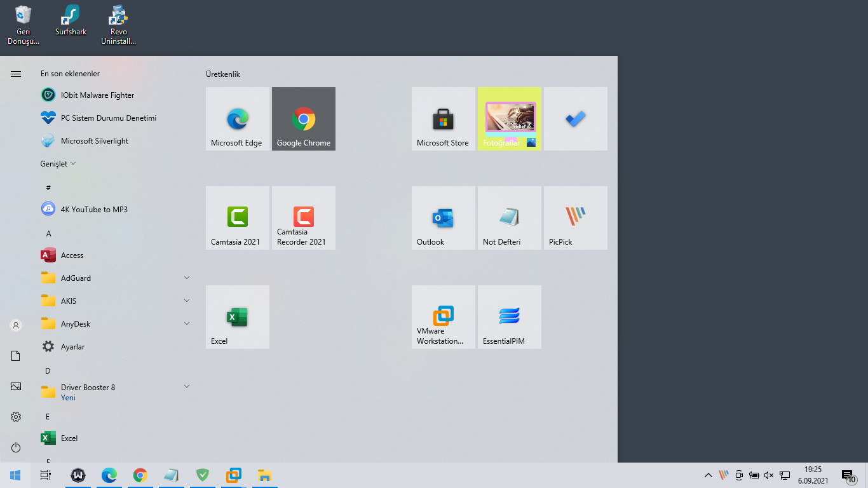Image resolution: width=868 pixels, height=488 pixels.
Task: Open the network tray icon
Action: 785,475
